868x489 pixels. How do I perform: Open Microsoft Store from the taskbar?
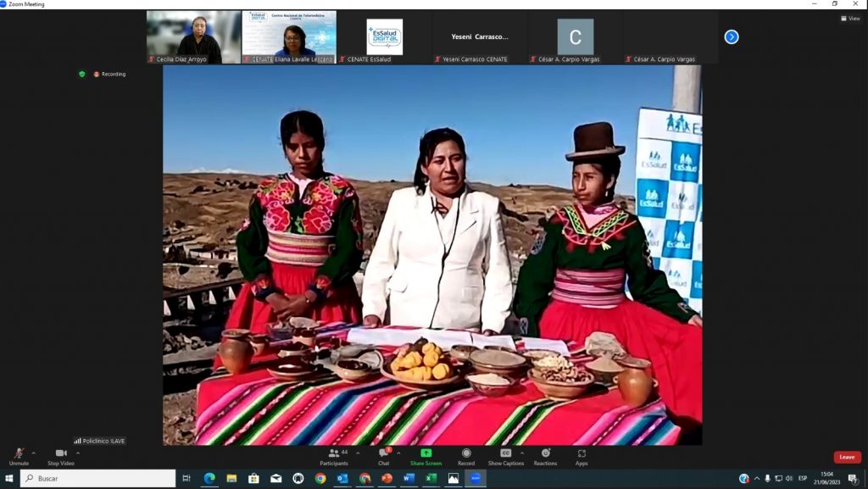[253, 479]
